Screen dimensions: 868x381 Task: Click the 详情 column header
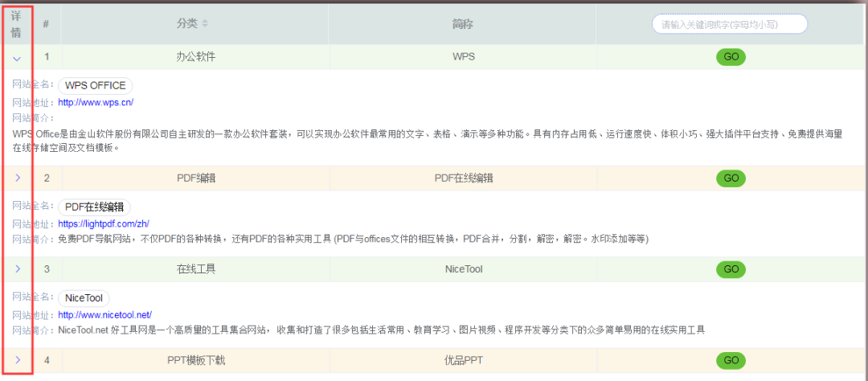[16, 24]
